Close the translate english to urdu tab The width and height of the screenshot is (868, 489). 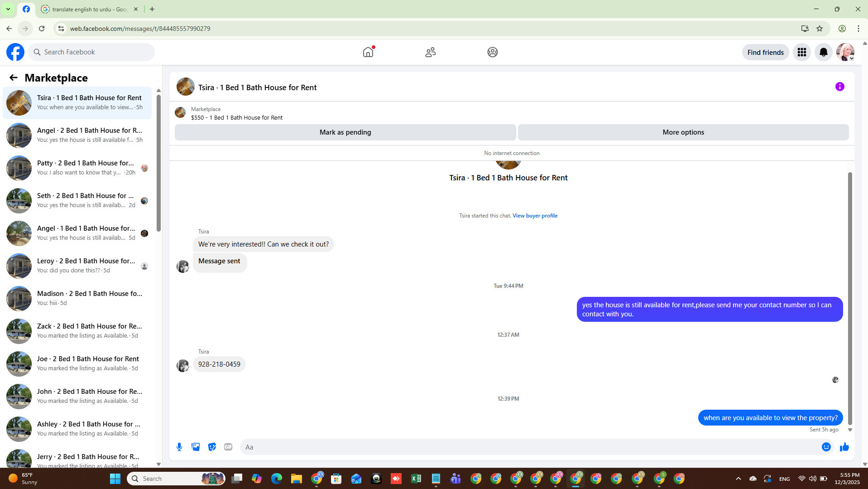click(136, 9)
